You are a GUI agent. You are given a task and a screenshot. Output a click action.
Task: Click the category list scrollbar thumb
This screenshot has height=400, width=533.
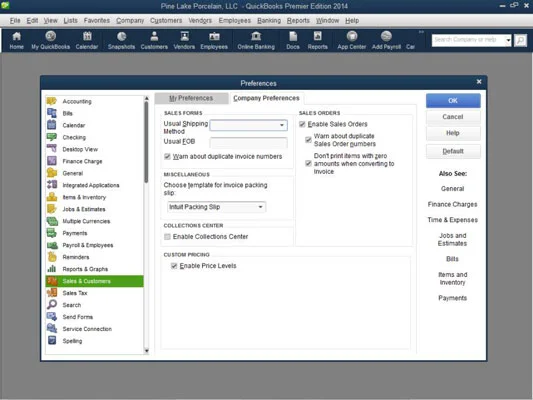click(x=147, y=142)
